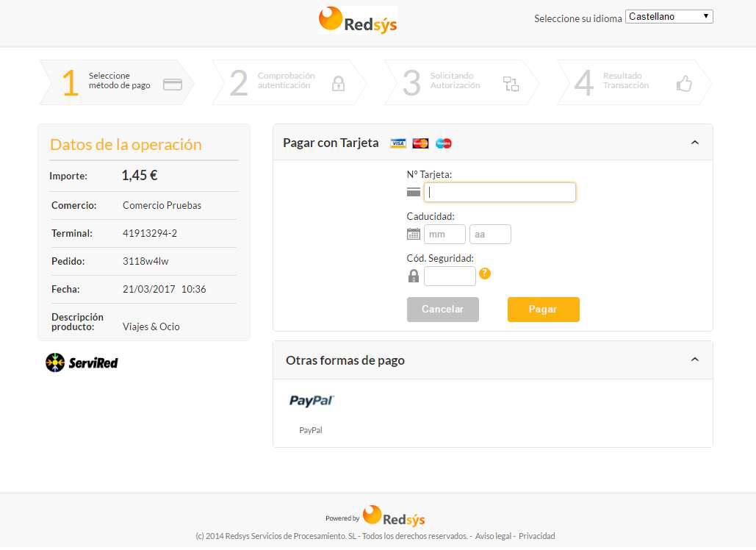This screenshot has width=756, height=550.
Task: Click the Visa card icon
Action: pos(397,143)
